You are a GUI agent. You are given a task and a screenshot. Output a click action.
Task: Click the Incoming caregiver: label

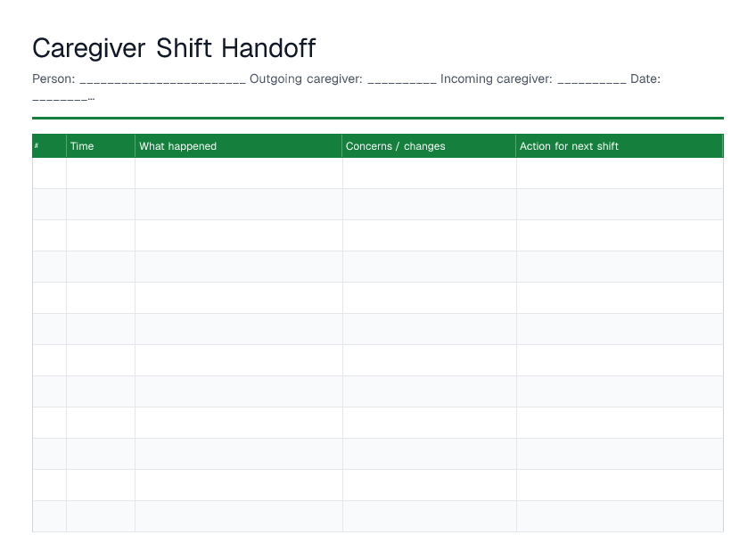pos(496,78)
